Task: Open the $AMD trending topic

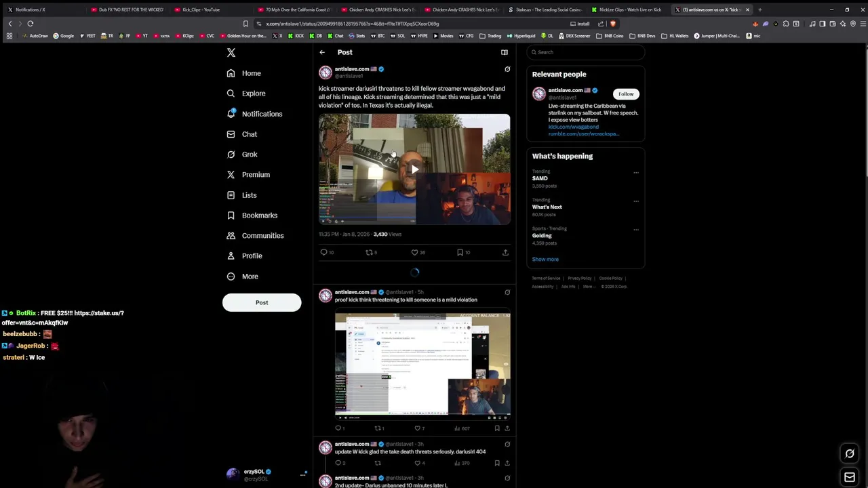Action: [x=540, y=178]
